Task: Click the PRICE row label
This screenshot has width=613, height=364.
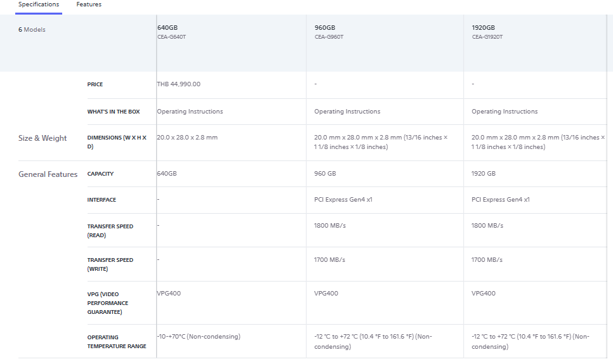Action: click(x=95, y=84)
